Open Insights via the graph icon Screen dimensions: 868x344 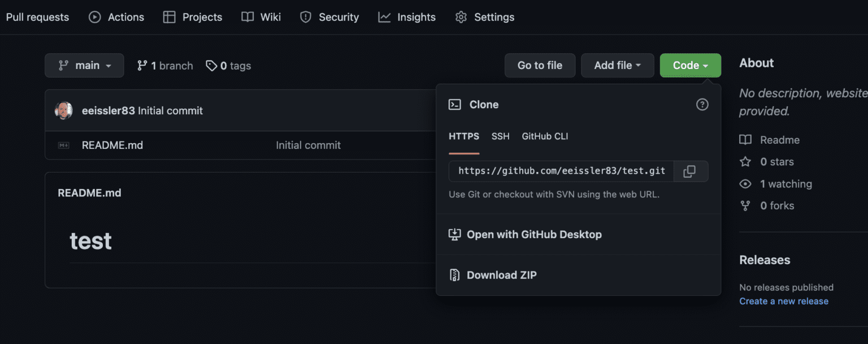(x=384, y=17)
